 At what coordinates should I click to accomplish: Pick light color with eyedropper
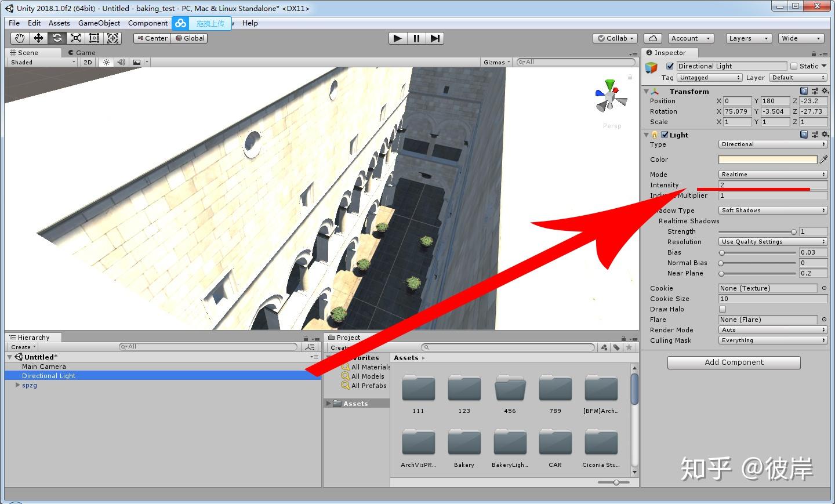point(823,159)
